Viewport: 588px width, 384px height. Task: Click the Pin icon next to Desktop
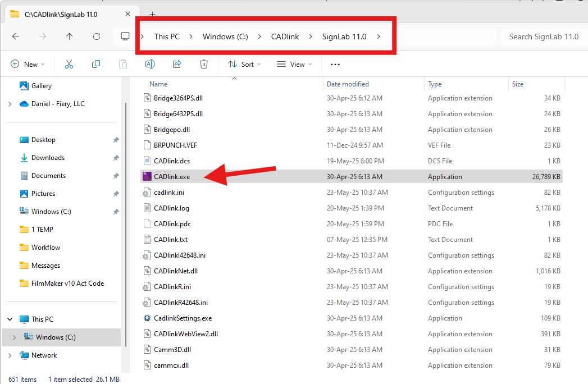coord(116,140)
